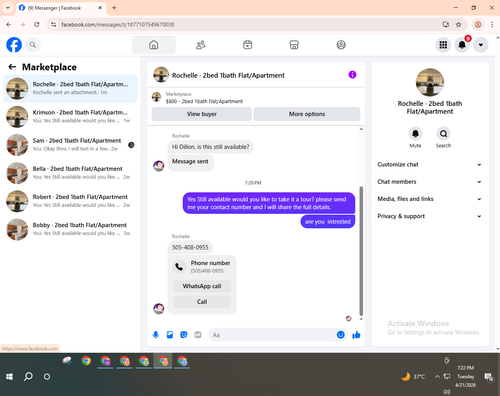The height and width of the screenshot is (396, 500).
Task: Open the tab search dropdown arrow
Action: 8,7
